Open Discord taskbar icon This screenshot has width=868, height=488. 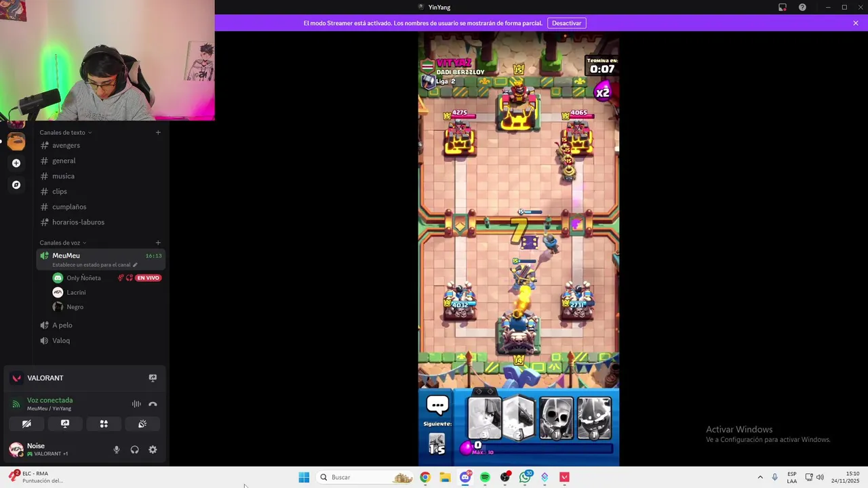coord(465,477)
